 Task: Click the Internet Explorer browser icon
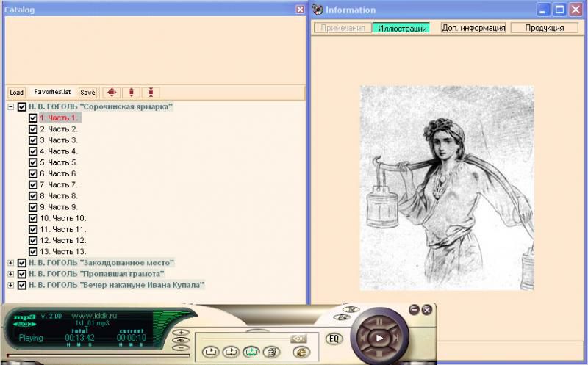click(x=300, y=353)
